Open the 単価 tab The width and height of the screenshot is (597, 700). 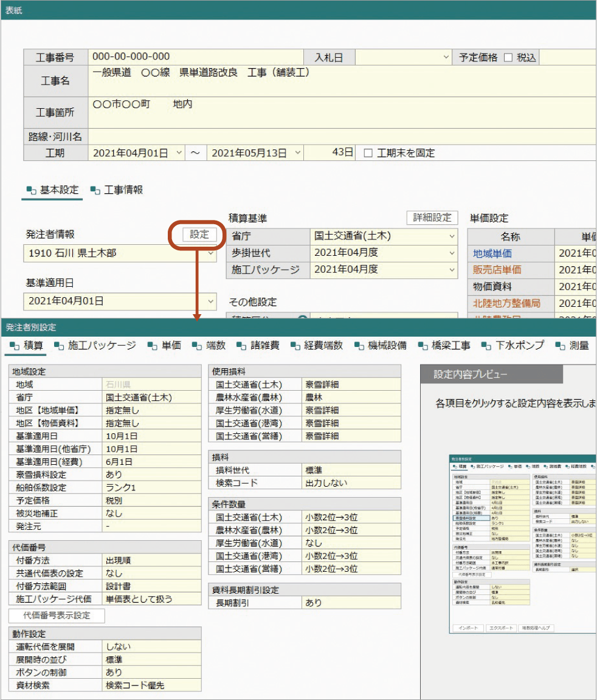(x=165, y=346)
